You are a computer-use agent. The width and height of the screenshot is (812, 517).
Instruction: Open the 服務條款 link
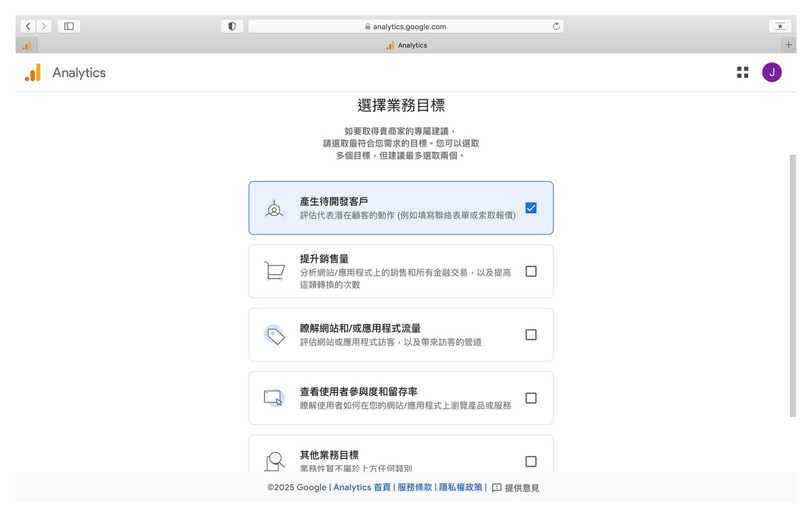pos(414,488)
